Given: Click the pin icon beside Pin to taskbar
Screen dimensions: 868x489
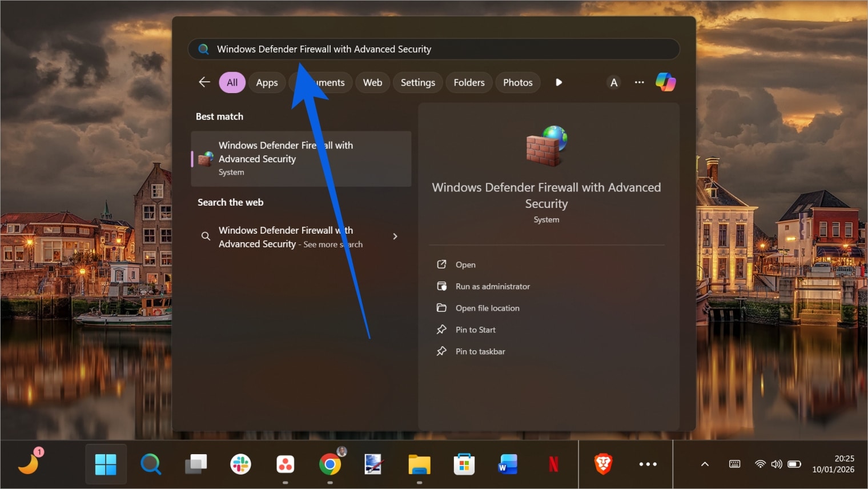Looking at the screenshot, I should 441,351.
